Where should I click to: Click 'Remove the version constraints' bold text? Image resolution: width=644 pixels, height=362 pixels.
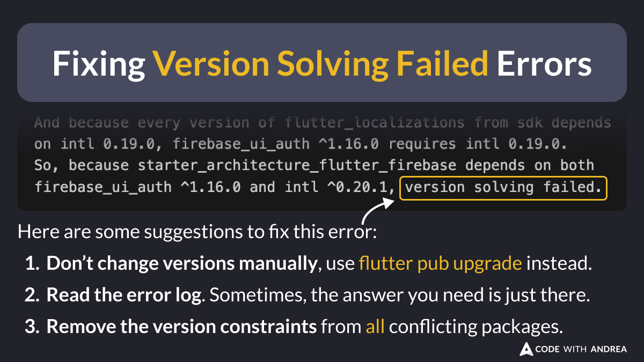181,327
